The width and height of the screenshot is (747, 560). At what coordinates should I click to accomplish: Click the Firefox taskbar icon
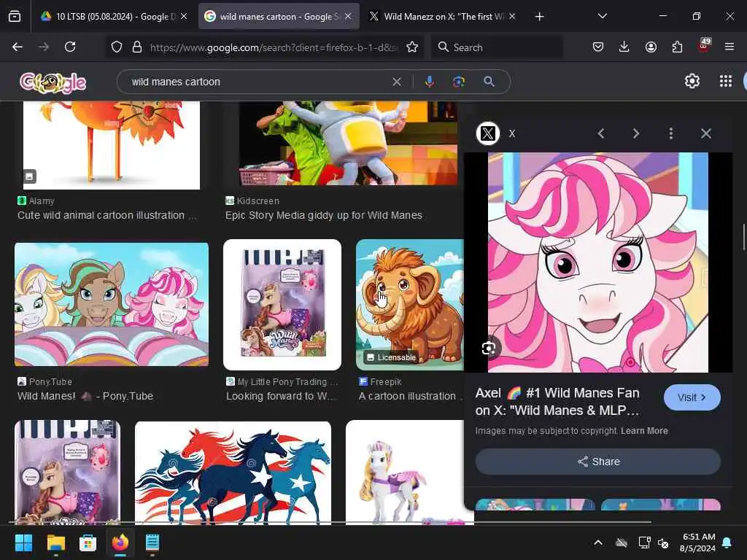click(x=120, y=542)
